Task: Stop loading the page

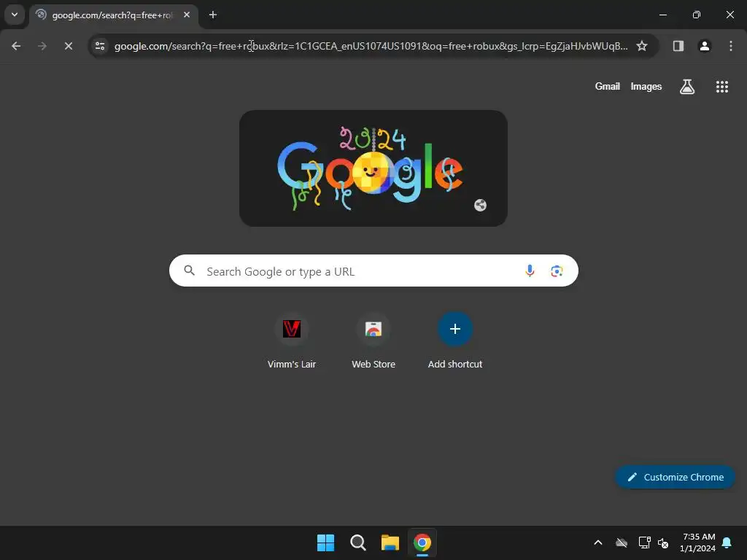Action: pyautogui.click(x=69, y=46)
